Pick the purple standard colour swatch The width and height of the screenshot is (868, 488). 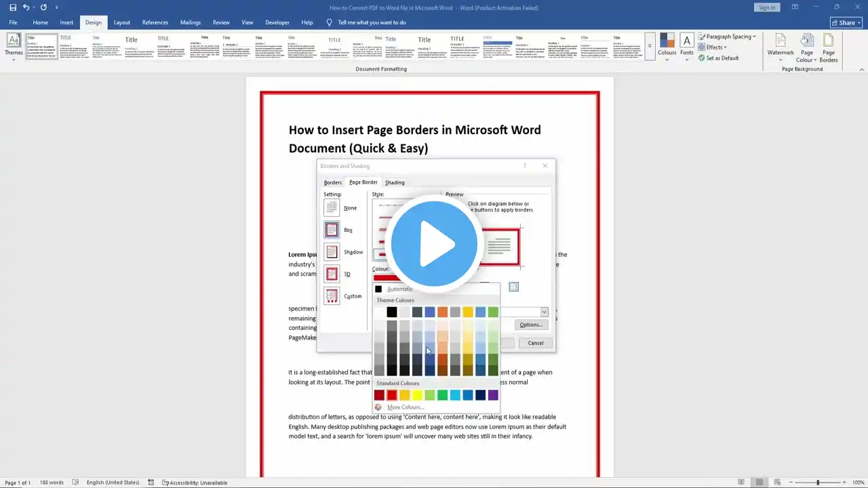point(493,395)
